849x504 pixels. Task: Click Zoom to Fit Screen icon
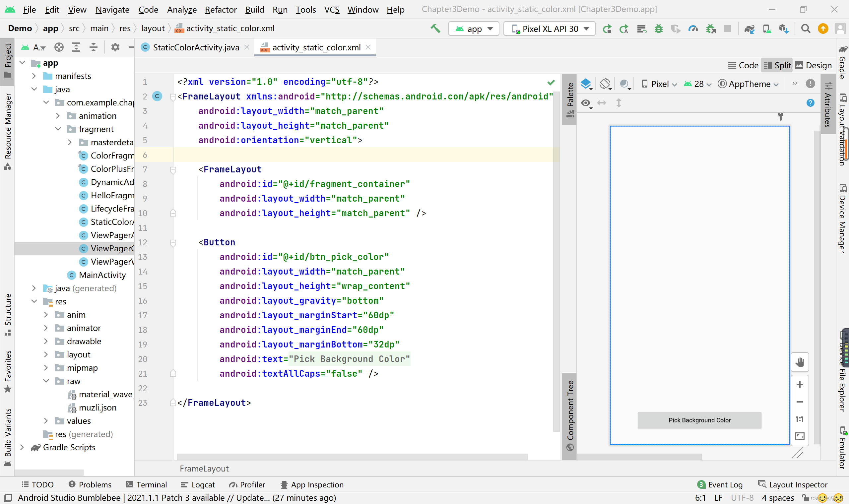[800, 436]
